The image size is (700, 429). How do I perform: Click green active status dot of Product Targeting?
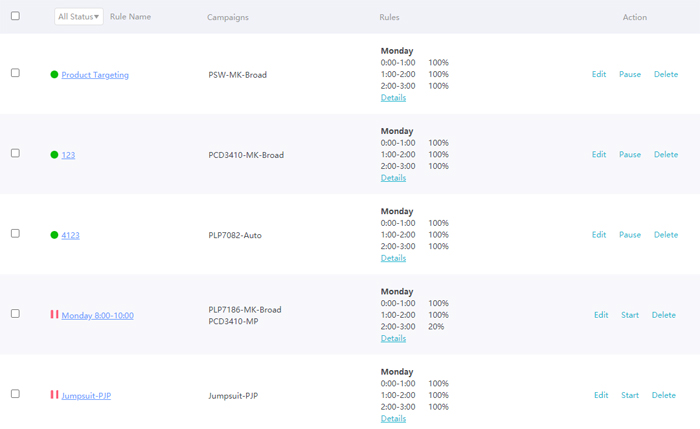click(54, 75)
